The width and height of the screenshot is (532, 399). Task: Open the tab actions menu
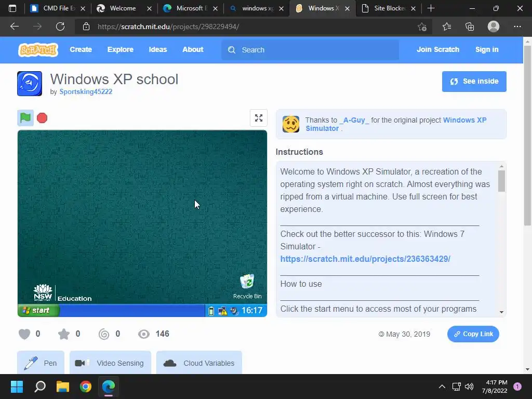pos(12,8)
